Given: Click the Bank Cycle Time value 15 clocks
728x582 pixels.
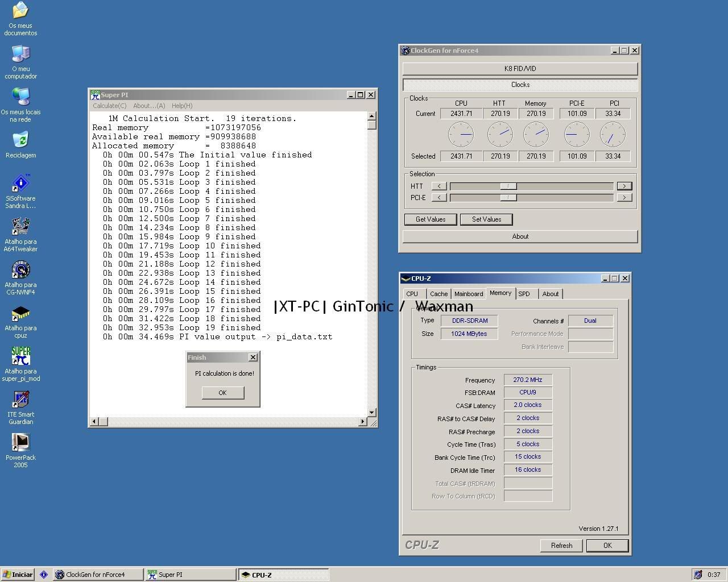Looking at the screenshot, I should click(528, 457).
